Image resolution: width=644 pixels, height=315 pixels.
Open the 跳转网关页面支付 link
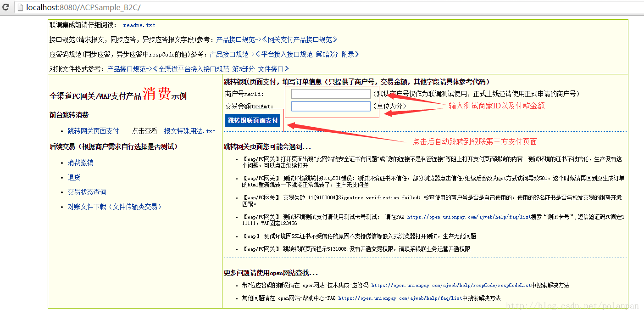[93, 131]
